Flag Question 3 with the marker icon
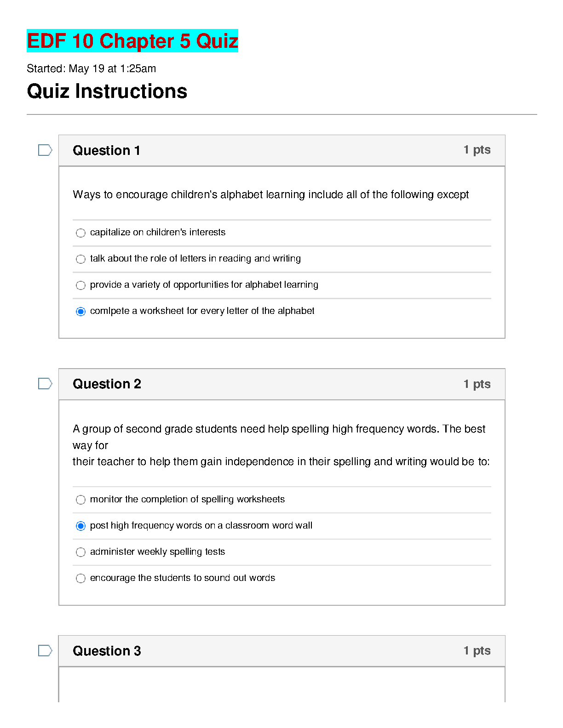563x728 pixels. (x=45, y=651)
